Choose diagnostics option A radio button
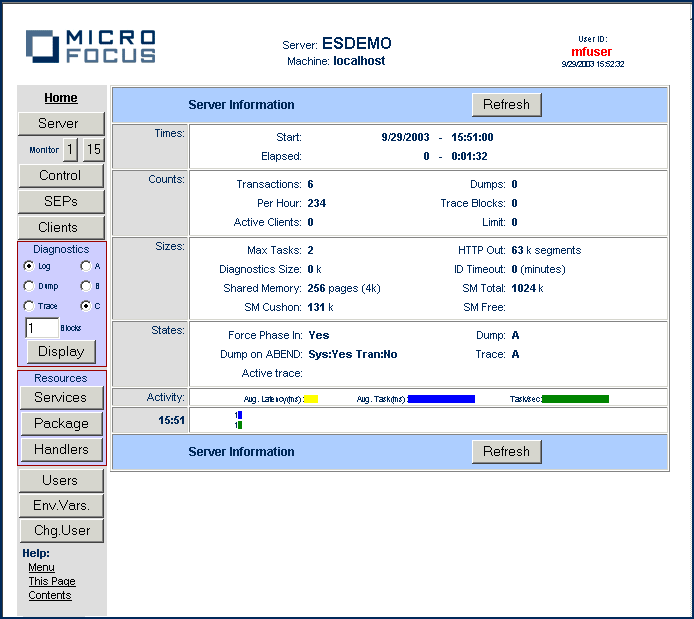The image size is (694, 619). (85, 266)
